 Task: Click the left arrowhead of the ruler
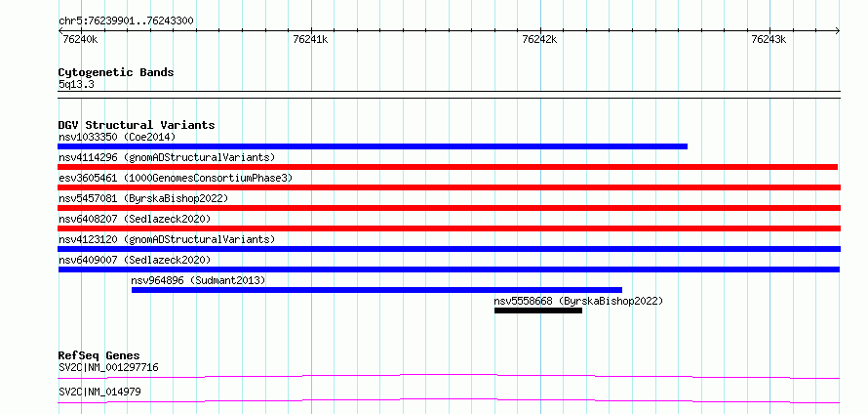pos(60,30)
